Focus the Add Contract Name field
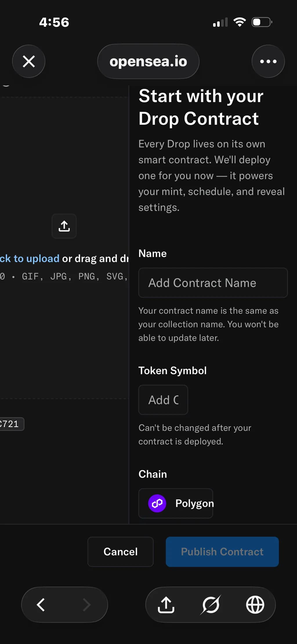 coord(213,283)
